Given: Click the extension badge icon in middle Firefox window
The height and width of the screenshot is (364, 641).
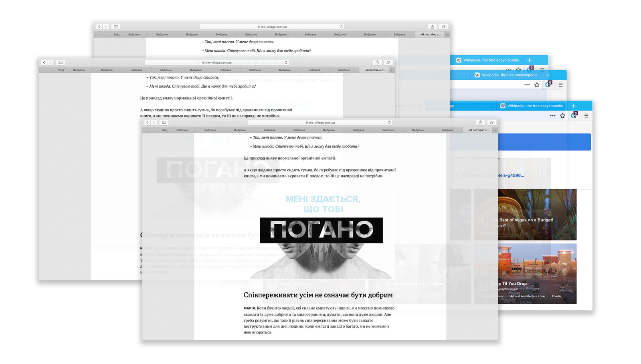Looking at the screenshot, I should [x=548, y=84].
